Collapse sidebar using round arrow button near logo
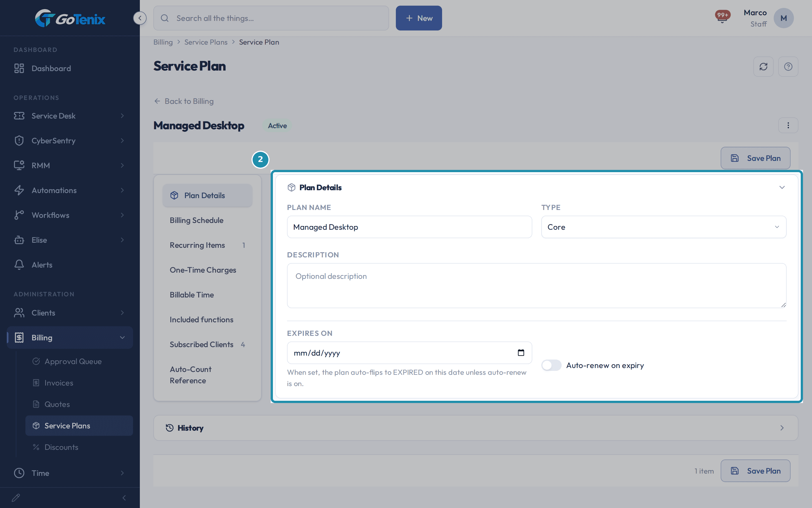The image size is (812, 508). tap(140, 18)
